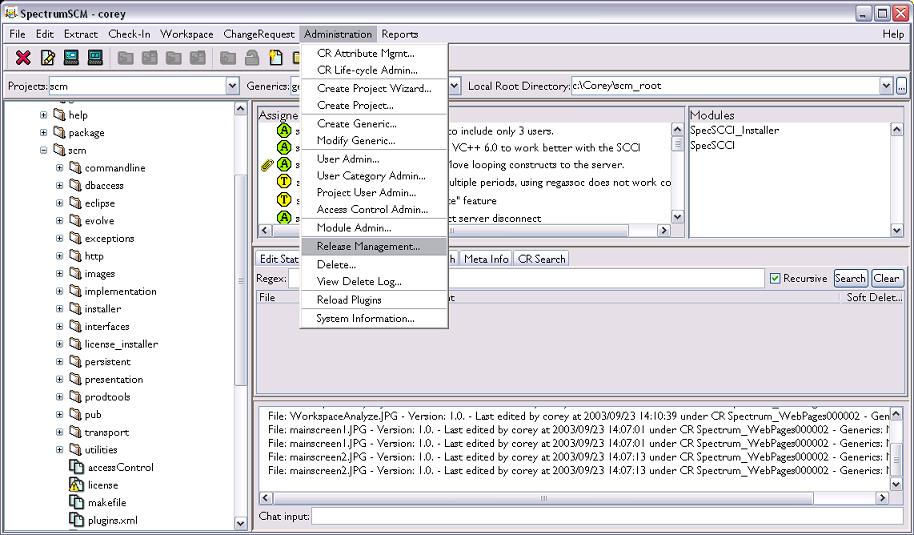Image resolution: width=914 pixels, height=535 pixels.
Task: Switch to the CR Search tab
Action: coord(542,259)
